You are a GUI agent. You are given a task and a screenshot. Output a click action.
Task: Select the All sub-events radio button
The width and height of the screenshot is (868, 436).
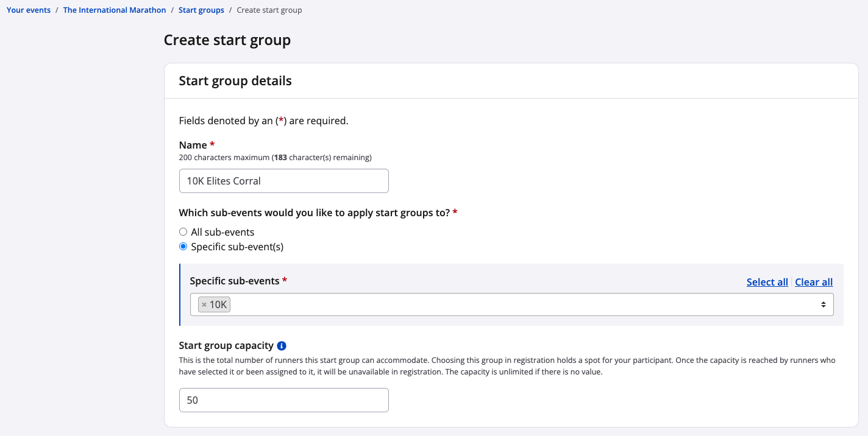(183, 232)
